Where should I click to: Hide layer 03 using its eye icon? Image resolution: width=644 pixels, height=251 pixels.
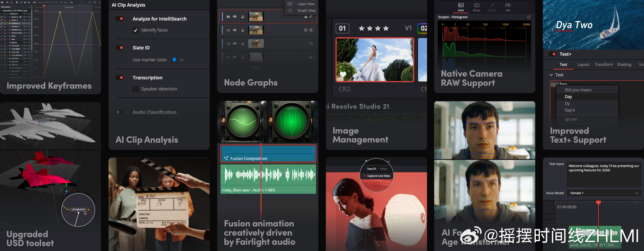[x=235, y=44]
